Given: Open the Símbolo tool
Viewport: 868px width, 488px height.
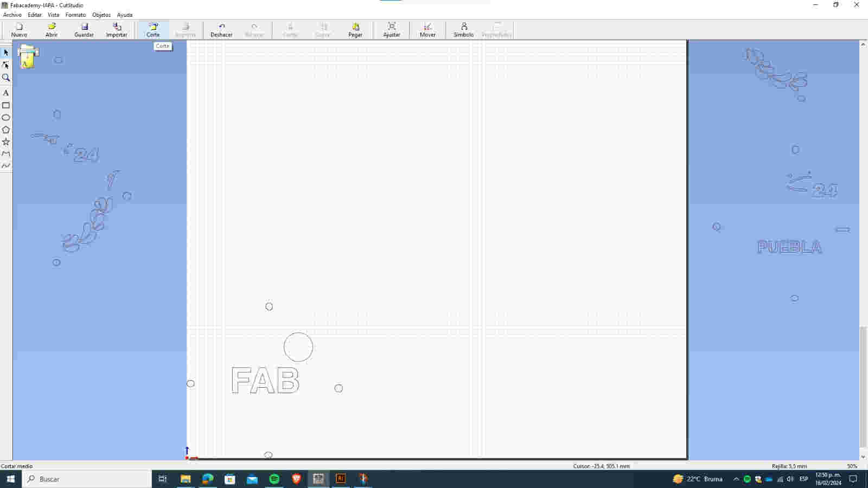Looking at the screenshot, I should (463, 30).
